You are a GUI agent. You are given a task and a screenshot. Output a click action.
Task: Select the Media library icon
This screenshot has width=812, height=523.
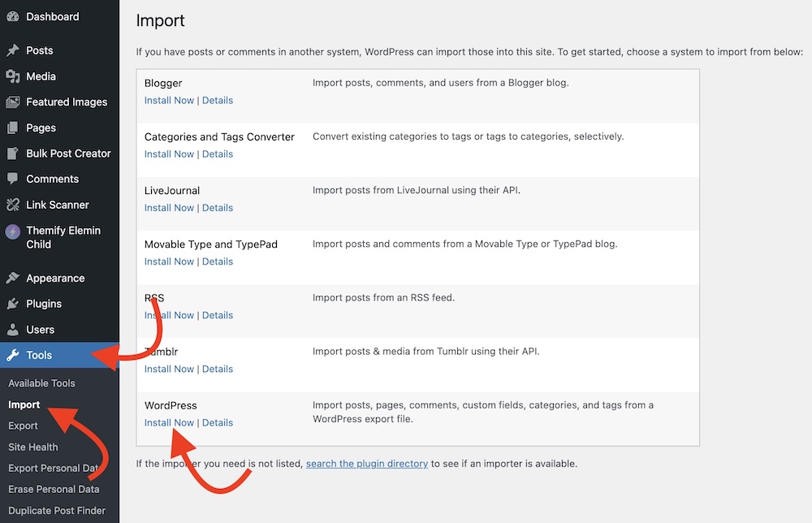click(x=11, y=76)
